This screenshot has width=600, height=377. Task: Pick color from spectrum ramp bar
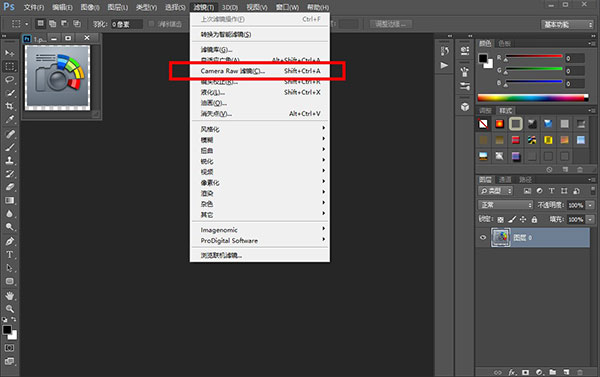[x=533, y=98]
